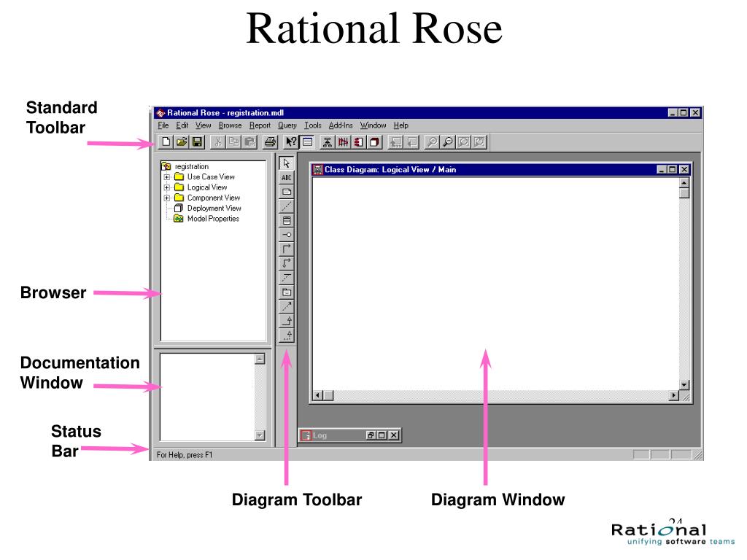The height and width of the screenshot is (560, 747).
Task: Toggle the documentation view toolbar button
Action: (x=307, y=142)
